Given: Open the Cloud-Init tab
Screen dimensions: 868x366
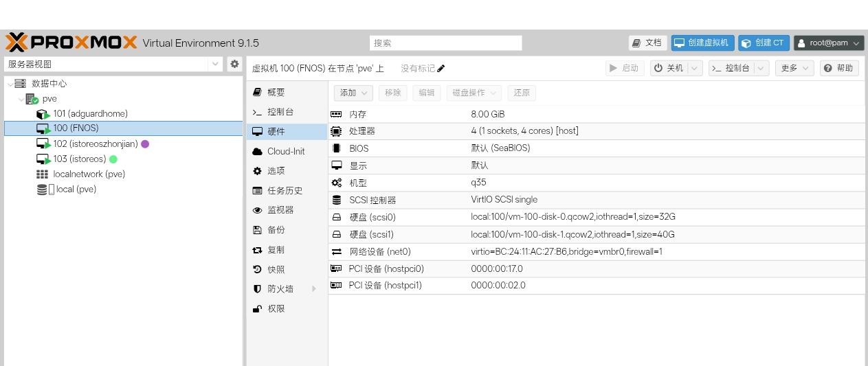Looking at the screenshot, I should click(287, 151).
